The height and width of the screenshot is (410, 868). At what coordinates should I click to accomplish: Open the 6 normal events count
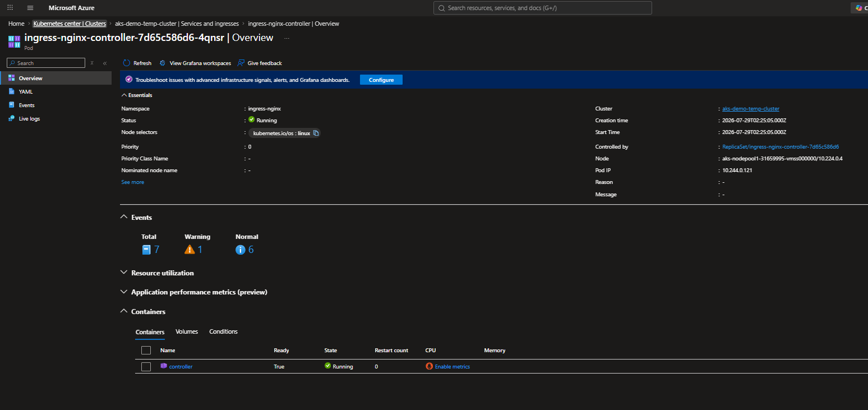pyautogui.click(x=251, y=250)
